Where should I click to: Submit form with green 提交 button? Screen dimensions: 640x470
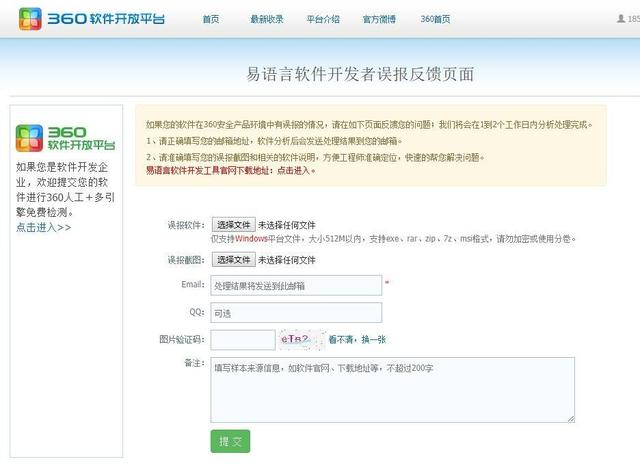[230, 441]
